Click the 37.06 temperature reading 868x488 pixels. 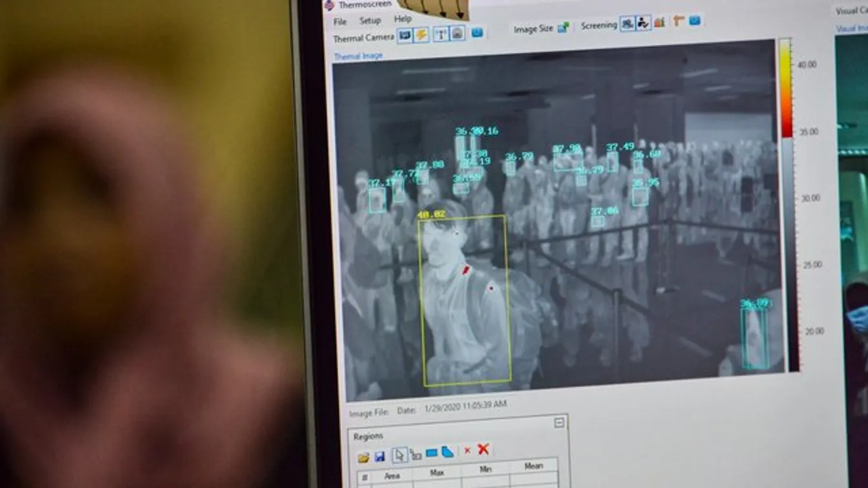point(604,211)
